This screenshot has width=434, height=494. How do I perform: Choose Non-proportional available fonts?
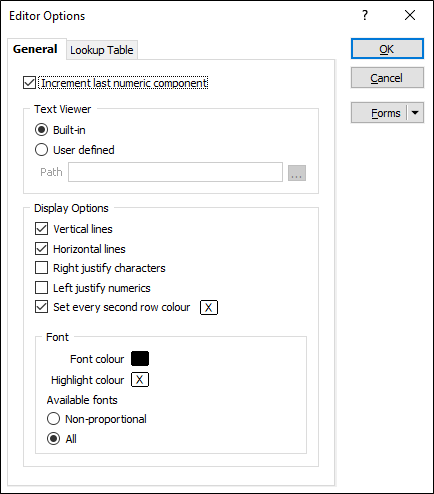point(53,419)
